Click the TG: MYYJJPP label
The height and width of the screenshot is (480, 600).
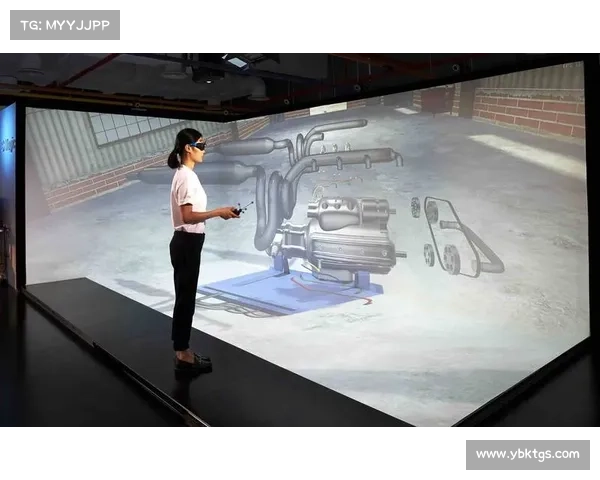tap(64, 24)
